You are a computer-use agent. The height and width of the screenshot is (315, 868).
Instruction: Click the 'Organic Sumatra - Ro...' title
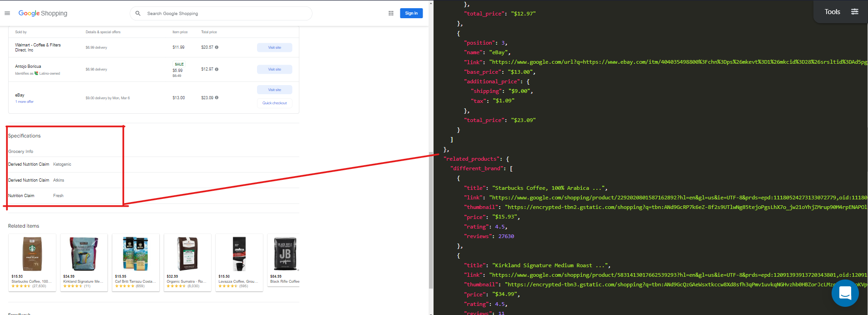pyautogui.click(x=187, y=281)
